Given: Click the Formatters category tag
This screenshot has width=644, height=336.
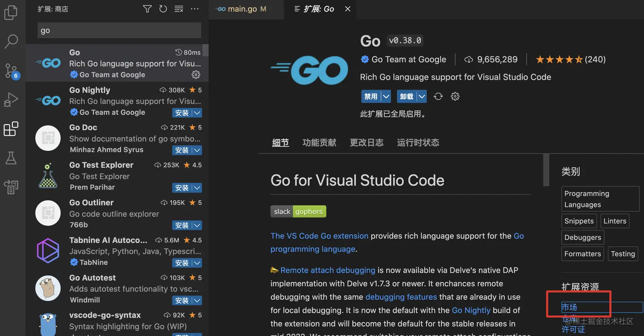Looking at the screenshot, I should click(x=583, y=254).
